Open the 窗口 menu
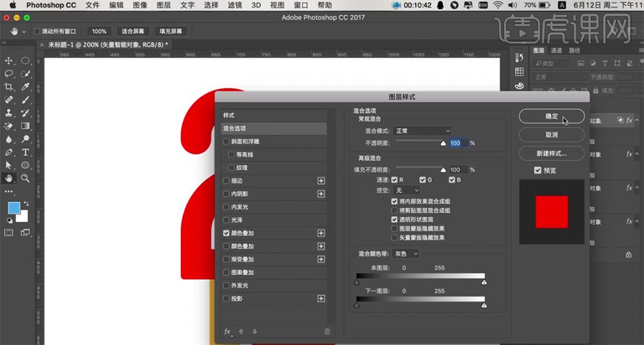Image resolution: width=644 pixels, height=345 pixels. coord(301,5)
